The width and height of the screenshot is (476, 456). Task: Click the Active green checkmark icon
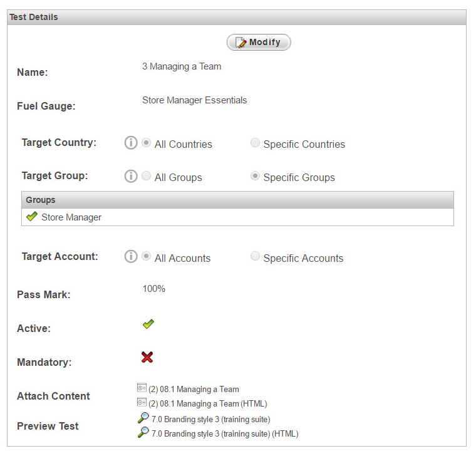tap(148, 324)
